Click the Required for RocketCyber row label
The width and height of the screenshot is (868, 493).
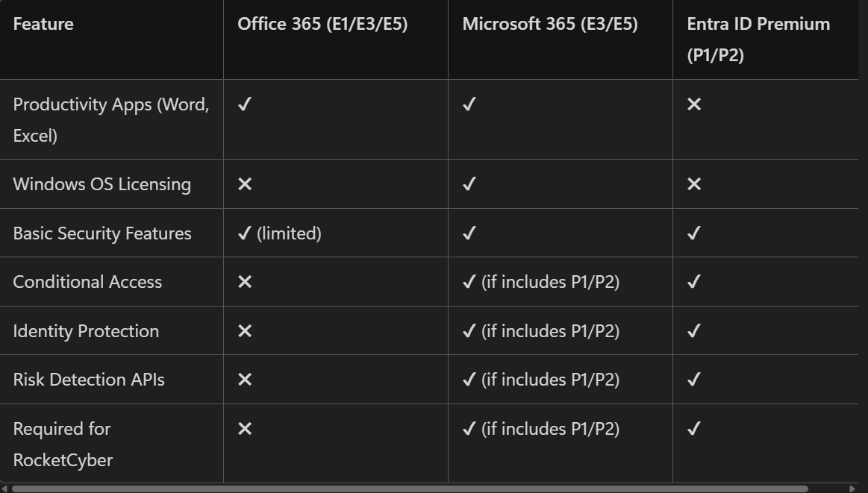(x=63, y=445)
